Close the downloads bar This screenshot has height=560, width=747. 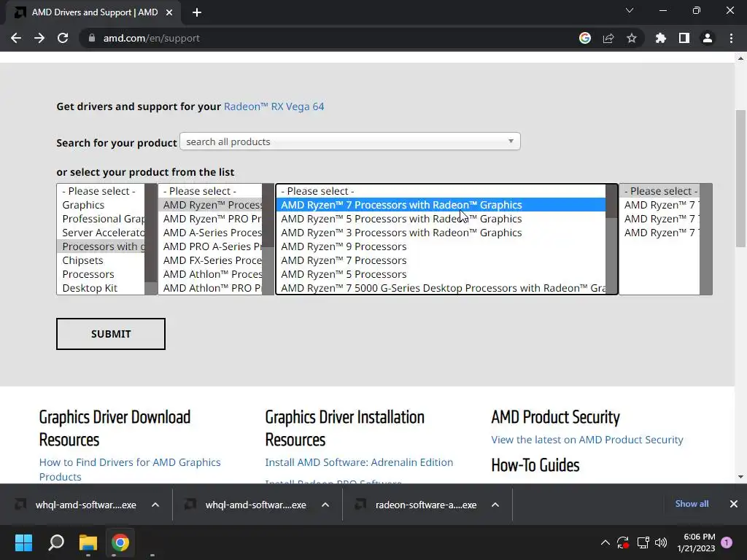click(x=734, y=504)
